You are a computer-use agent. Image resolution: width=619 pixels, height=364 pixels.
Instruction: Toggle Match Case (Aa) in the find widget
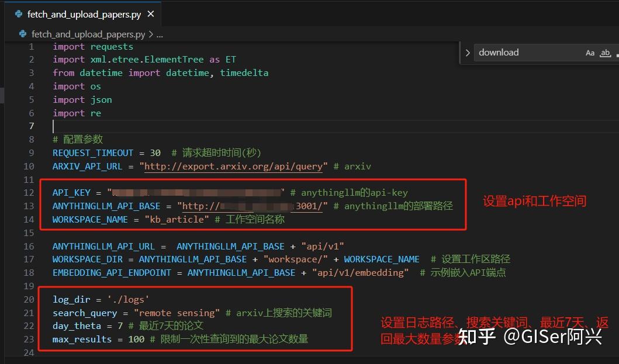pyautogui.click(x=590, y=53)
